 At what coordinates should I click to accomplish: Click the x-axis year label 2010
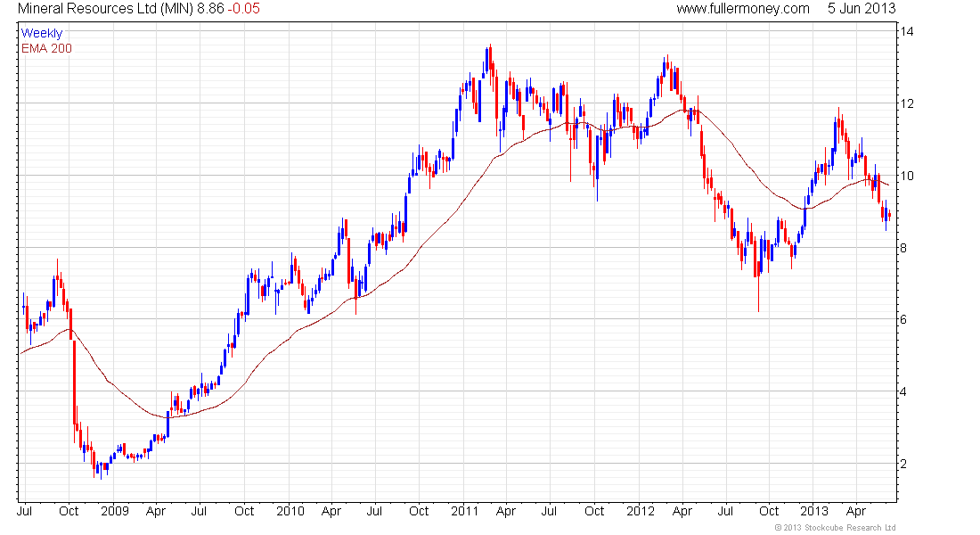click(290, 511)
